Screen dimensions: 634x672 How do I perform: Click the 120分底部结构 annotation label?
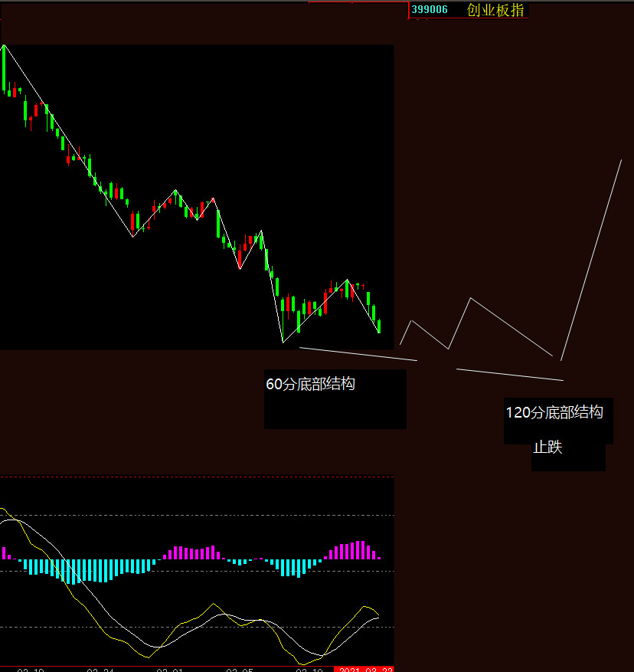click(554, 412)
